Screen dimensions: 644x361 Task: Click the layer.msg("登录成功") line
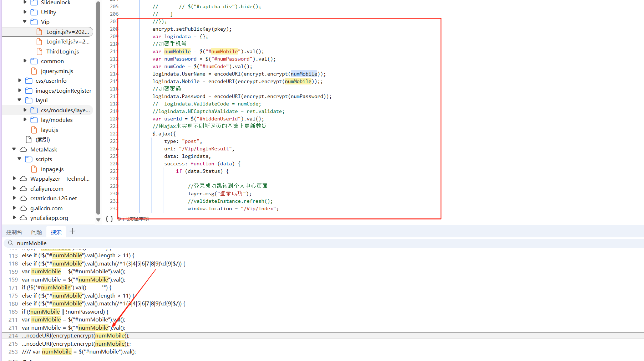219,194
